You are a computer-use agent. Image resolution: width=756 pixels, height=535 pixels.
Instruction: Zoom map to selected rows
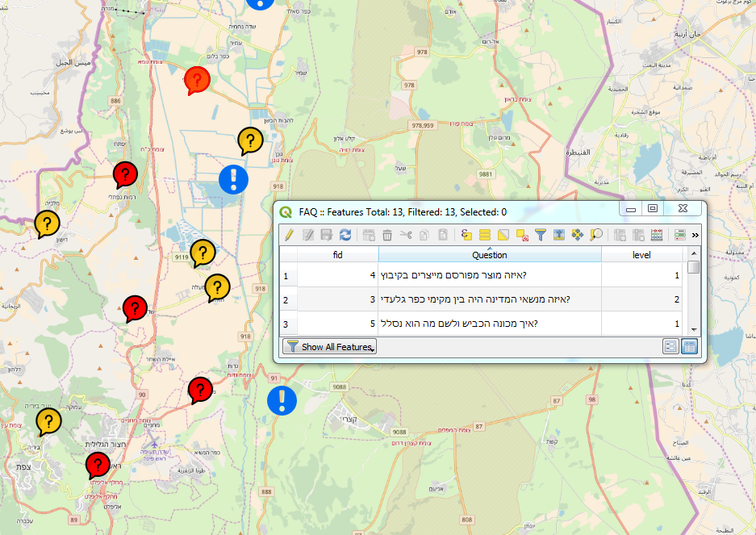[x=596, y=235]
